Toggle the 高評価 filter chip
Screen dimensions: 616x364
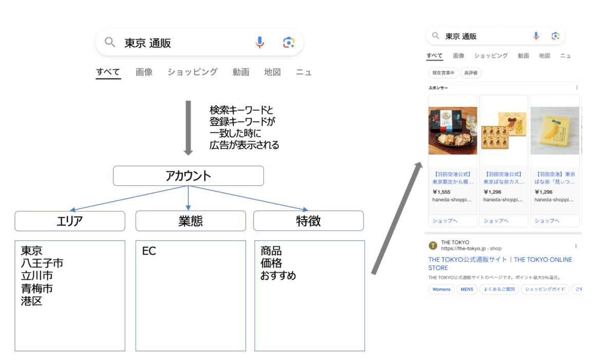(471, 73)
